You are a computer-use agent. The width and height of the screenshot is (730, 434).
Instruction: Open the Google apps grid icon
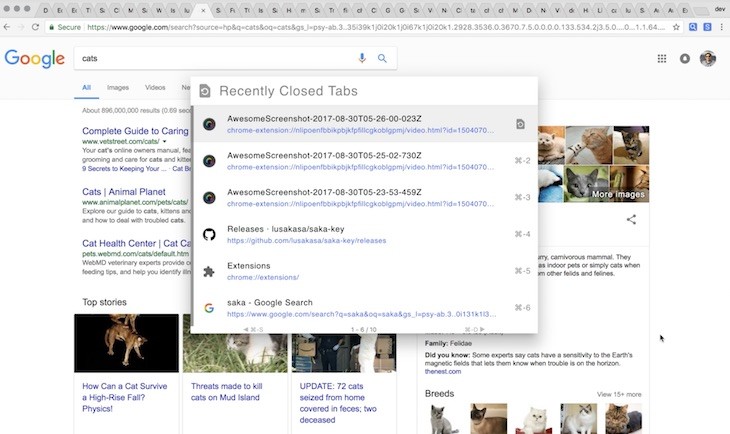(x=662, y=59)
